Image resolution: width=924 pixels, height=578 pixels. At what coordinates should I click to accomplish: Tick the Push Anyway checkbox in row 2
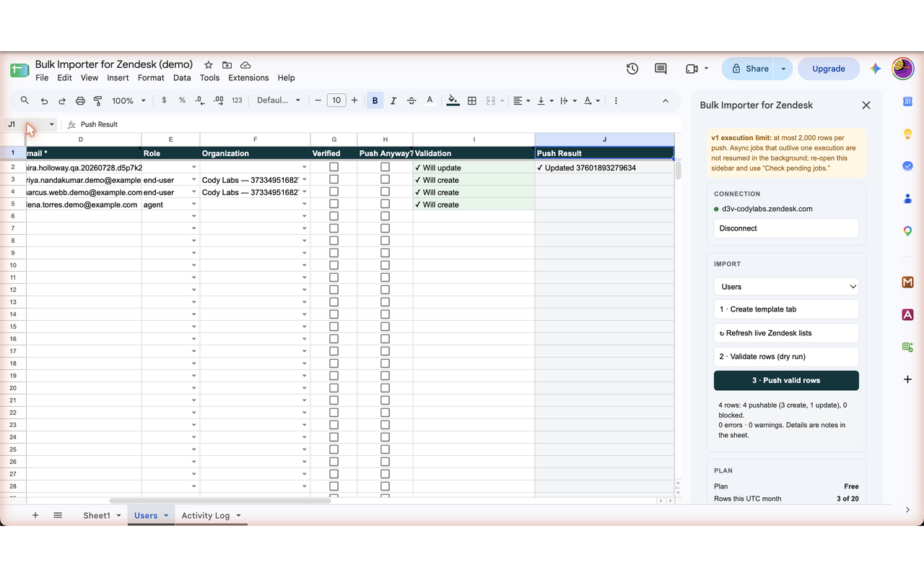pyautogui.click(x=385, y=167)
